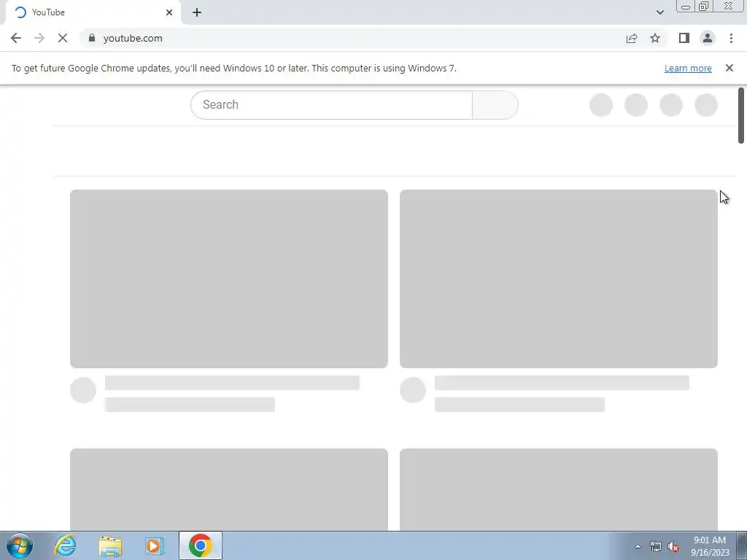Open the Chrome profile avatar menu
This screenshot has height=560, width=747.
point(708,38)
